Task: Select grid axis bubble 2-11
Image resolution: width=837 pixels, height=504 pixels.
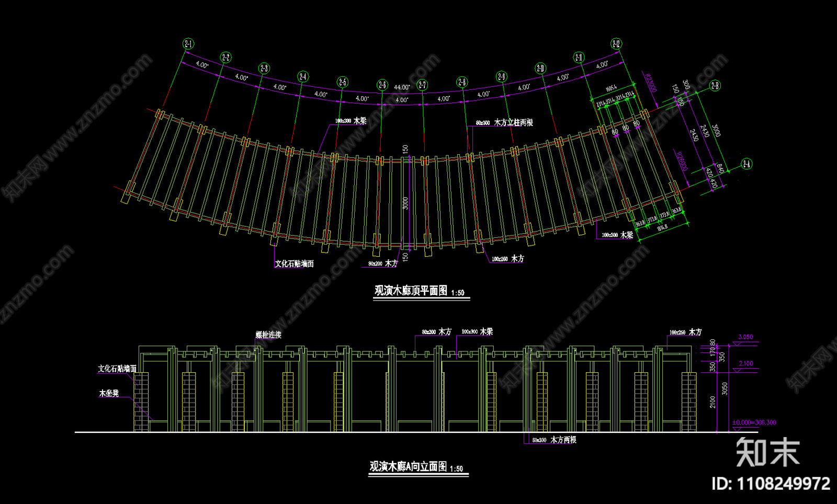Action: click(579, 58)
